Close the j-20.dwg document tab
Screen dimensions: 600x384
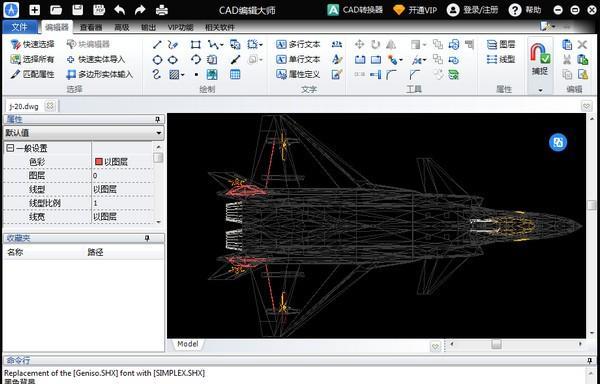point(50,106)
